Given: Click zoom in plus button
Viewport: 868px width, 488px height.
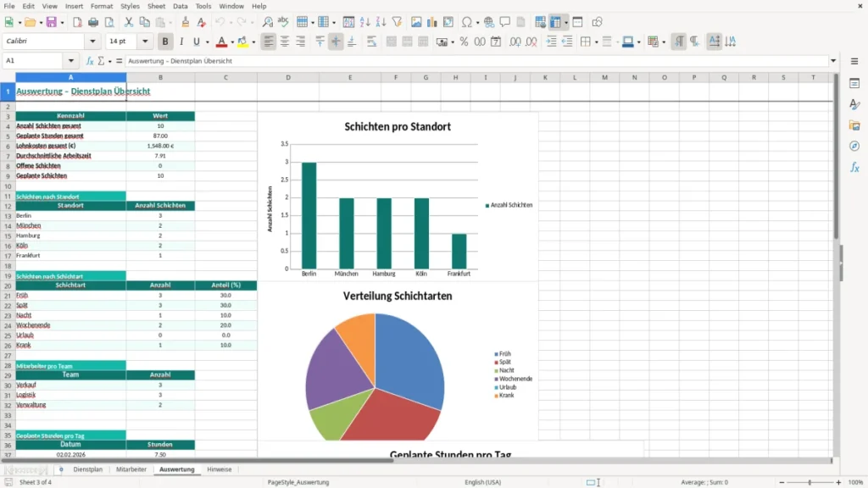Looking at the screenshot, I should (x=838, y=482).
